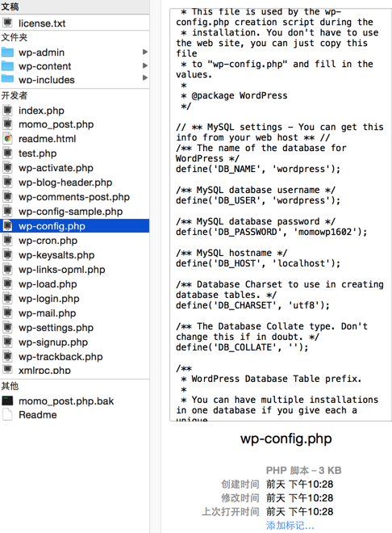Select the wp-login.php file icon
This screenshot has width=392, height=533.
click(x=7, y=299)
